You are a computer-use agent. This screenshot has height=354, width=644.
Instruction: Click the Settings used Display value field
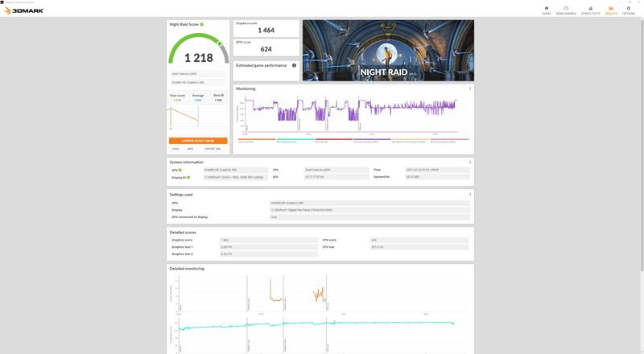(x=369, y=210)
